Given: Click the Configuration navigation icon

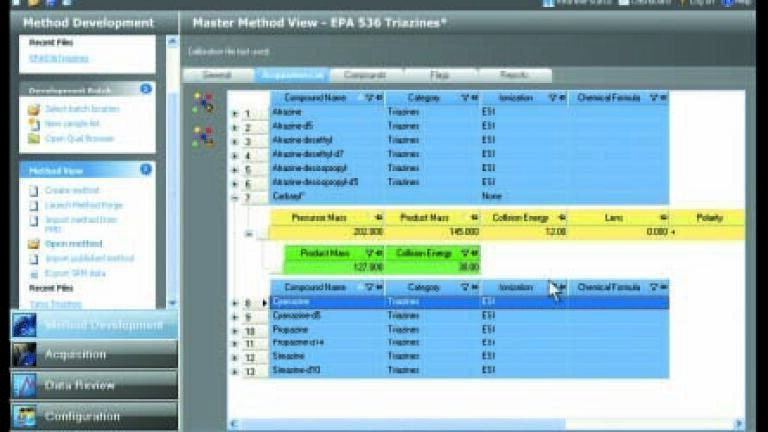Looking at the screenshot, I should (x=24, y=416).
